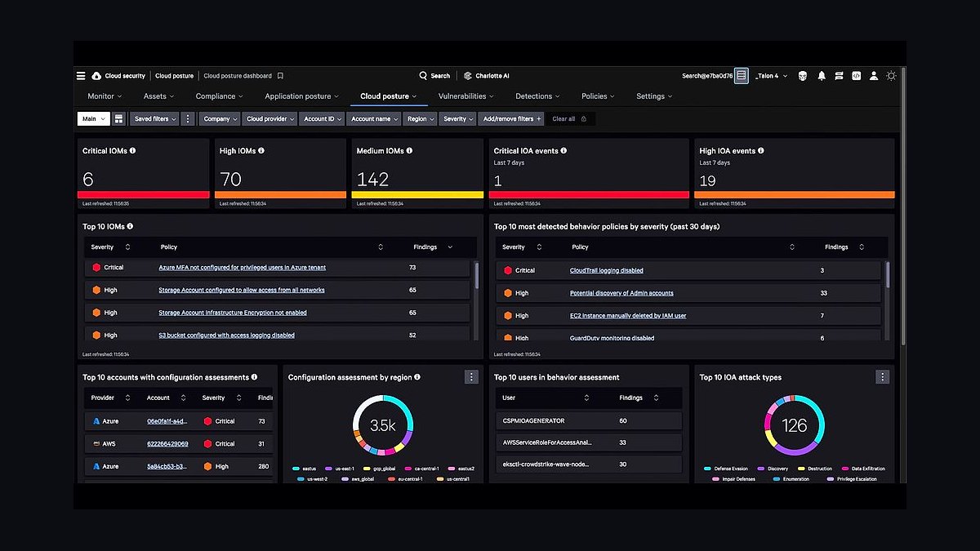The image size is (980, 551).
Task: Click the 126 IOA attack types donut
Action: pyautogui.click(x=795, y=425)
